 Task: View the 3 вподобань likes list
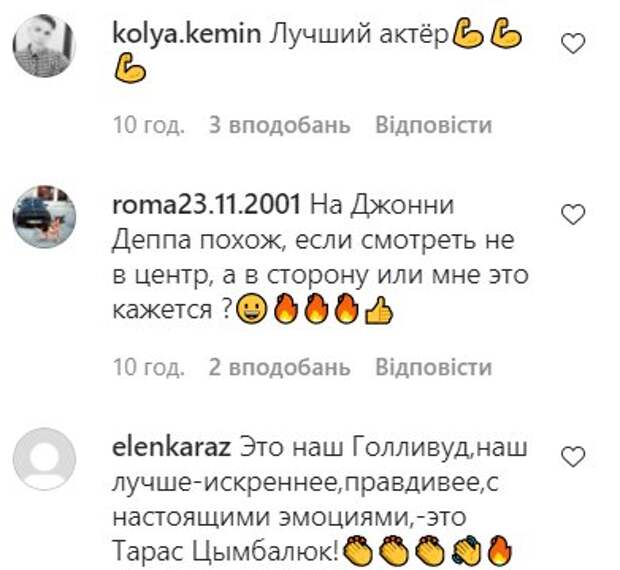point(280,125)
